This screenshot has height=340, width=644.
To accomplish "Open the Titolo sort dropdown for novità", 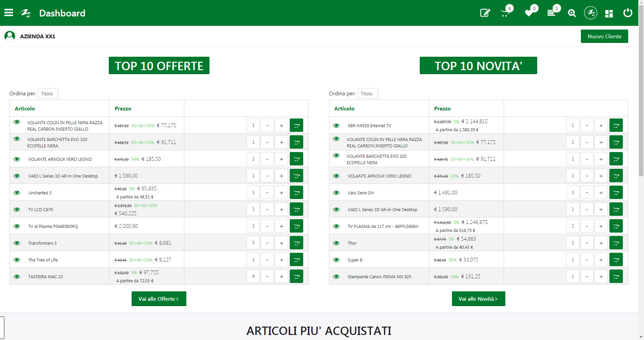I will [x=367, y=94].
